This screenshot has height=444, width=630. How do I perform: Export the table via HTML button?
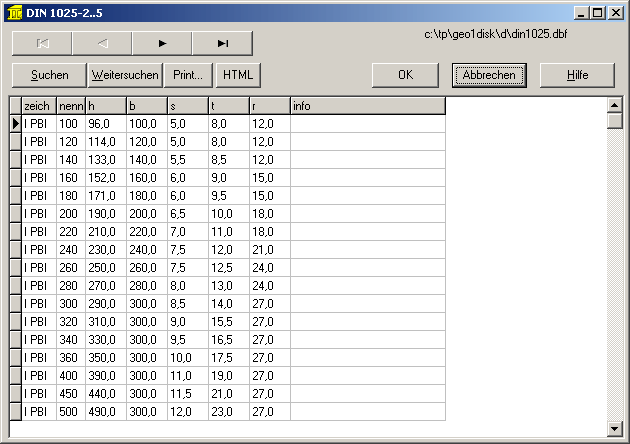click(x=238, y=75)
